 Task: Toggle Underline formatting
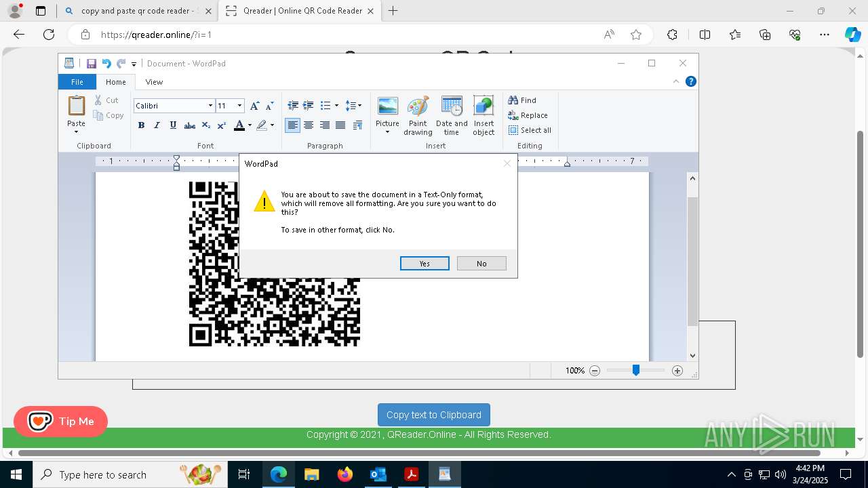(x=173, y=125)
